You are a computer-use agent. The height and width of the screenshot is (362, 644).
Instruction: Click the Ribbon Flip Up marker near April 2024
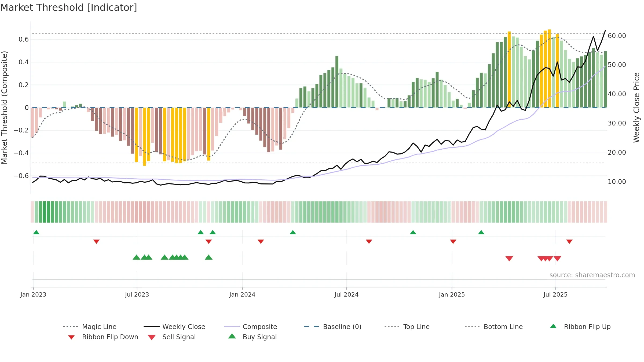point(293,232)
